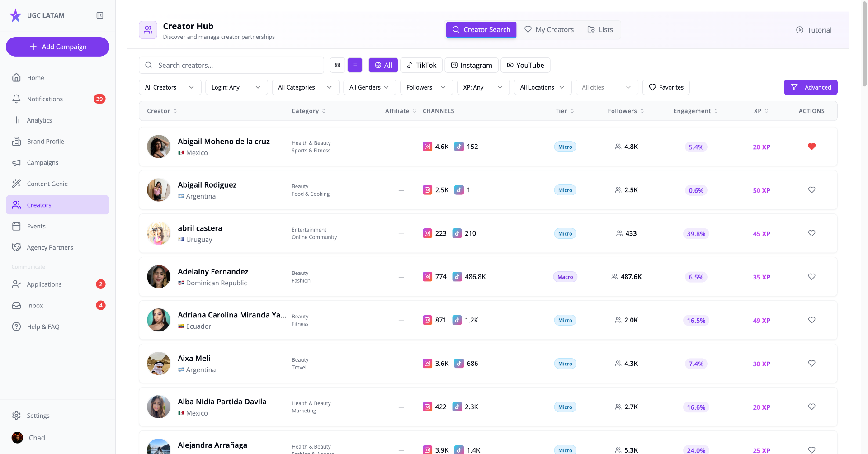Open the All cities dropdown

[607, 87]
